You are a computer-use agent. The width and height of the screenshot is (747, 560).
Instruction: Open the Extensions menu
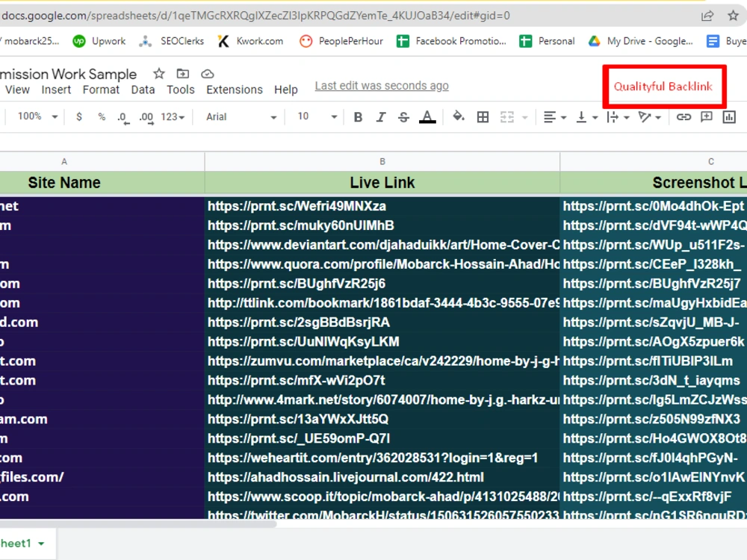[x=235, y=90]
